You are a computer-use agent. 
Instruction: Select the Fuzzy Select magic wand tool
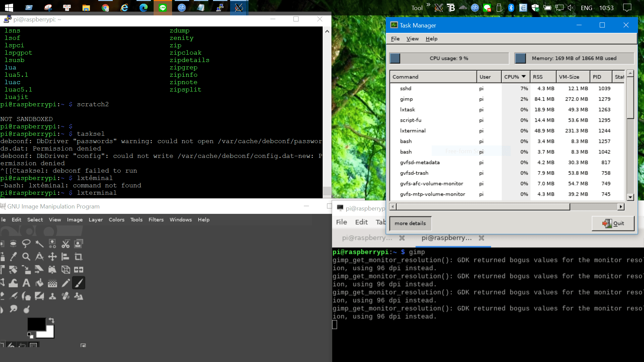(39, 244)
